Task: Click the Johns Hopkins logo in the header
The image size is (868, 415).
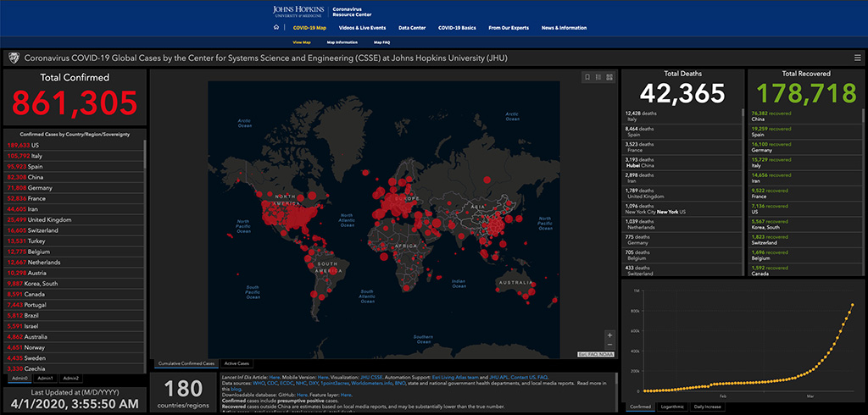Action: pyautogui.click(x=299, y=12)
